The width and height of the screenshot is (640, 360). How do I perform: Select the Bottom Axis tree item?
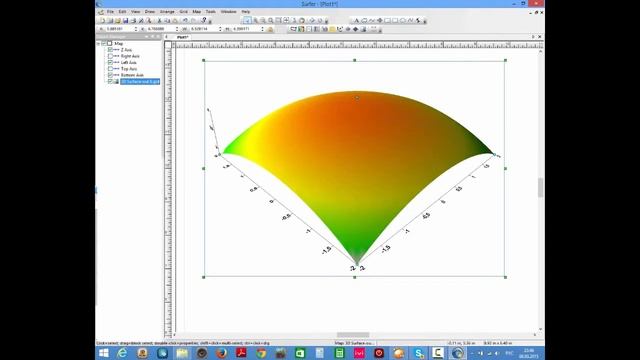tap(132, 75)
